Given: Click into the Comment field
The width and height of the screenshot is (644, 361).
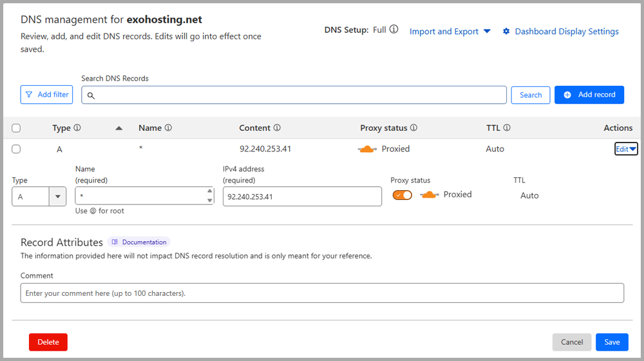Looking at the screenshot, I should (x=322, y=293).
